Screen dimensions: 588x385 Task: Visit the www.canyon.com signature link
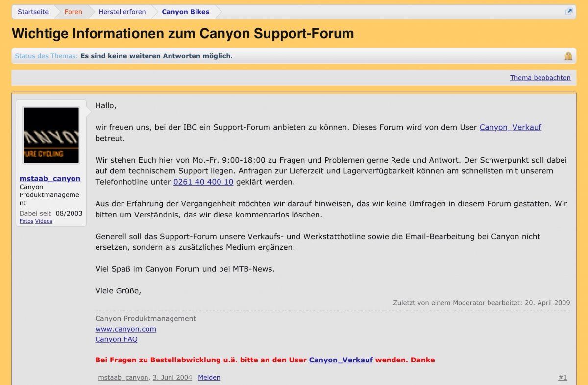tap(126, 329)
